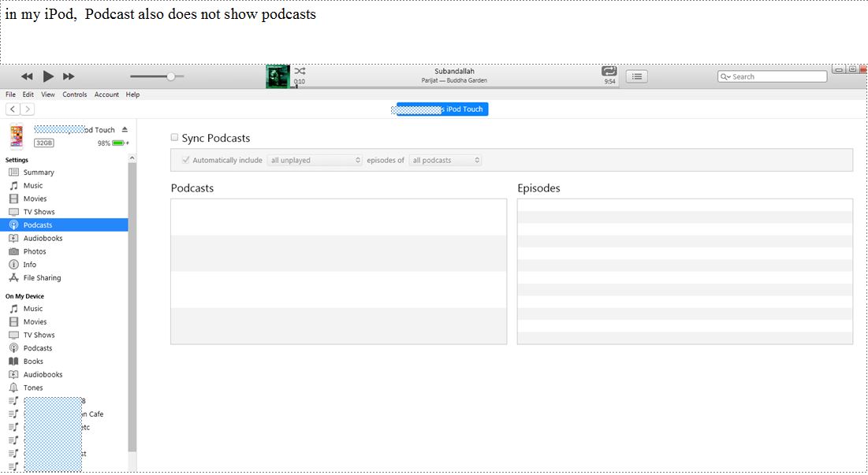Viewport: 868px width, 475px height.
Task: Open the Account menu
Action: pos(106,95)
